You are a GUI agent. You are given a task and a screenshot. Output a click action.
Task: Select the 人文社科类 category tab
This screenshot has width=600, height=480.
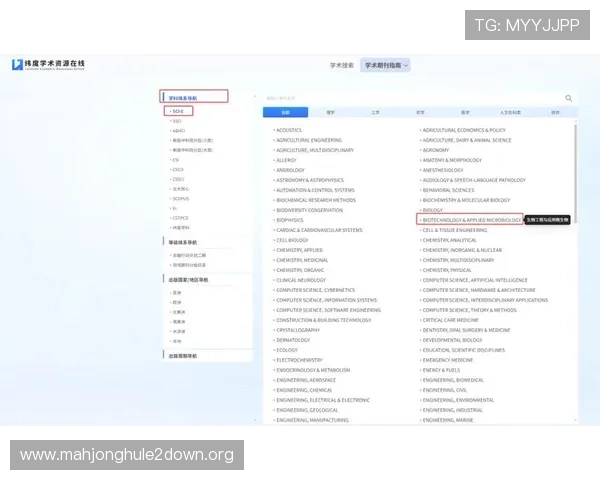[x=510, y=113]
